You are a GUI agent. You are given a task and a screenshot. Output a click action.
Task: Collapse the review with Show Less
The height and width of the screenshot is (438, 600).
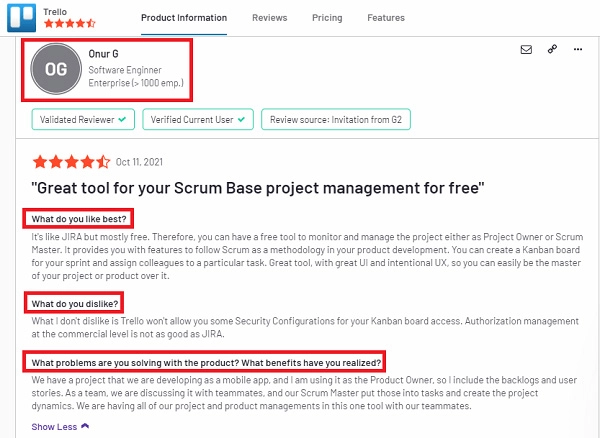[x=60, y=427]
